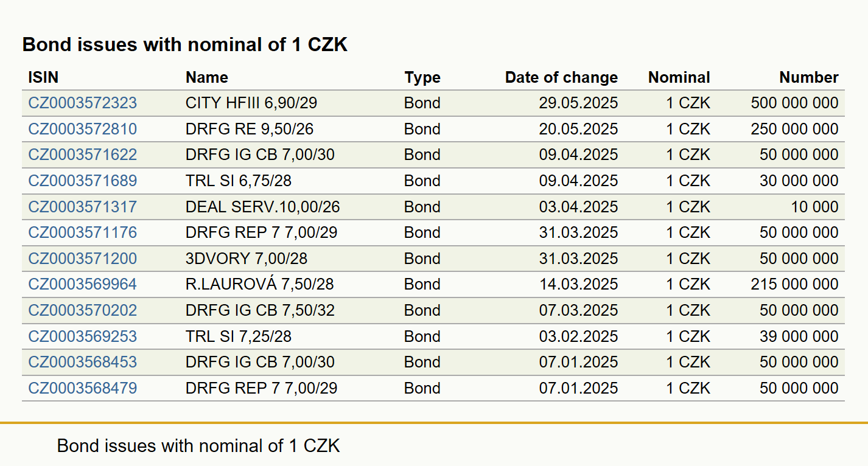Open ISIN link CZ0003572323

pos(83,103)
